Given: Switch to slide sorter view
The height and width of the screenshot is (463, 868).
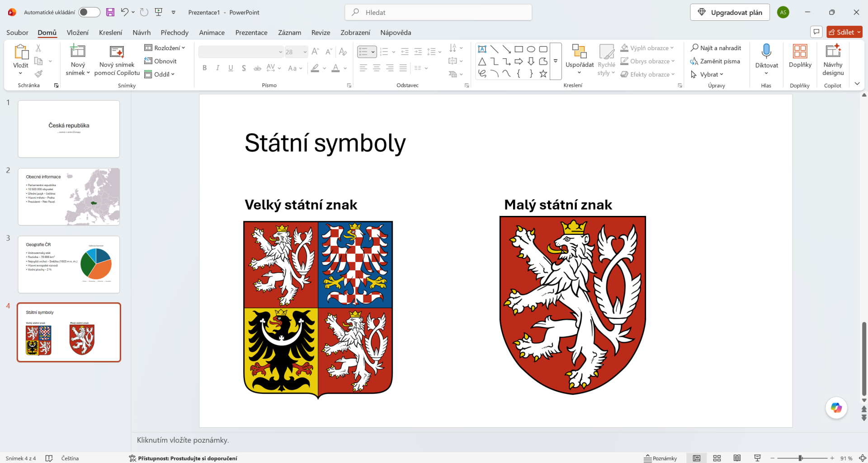Looking at the screenshot, I should 717,458.
